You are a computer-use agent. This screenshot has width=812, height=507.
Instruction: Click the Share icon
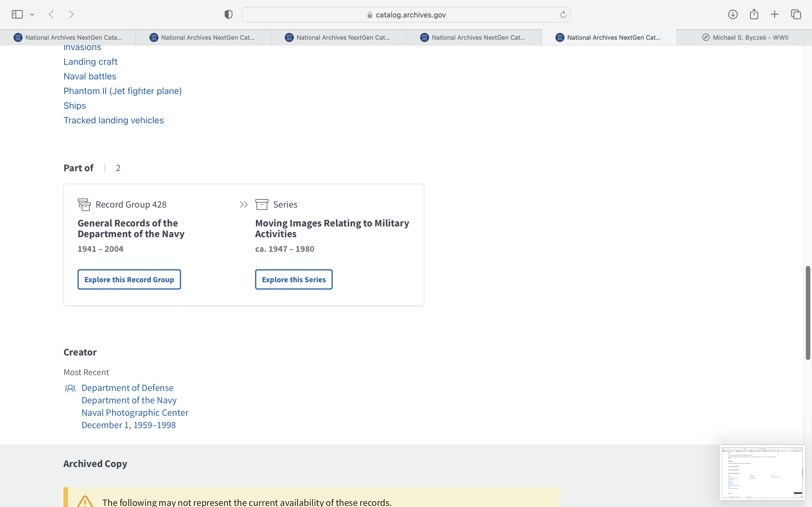(754, 14)
